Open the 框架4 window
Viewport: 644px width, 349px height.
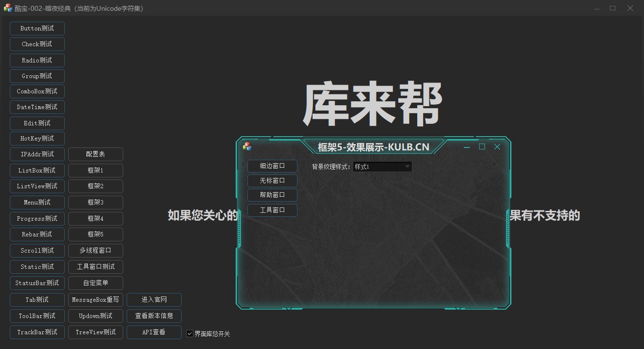(96, 219)
